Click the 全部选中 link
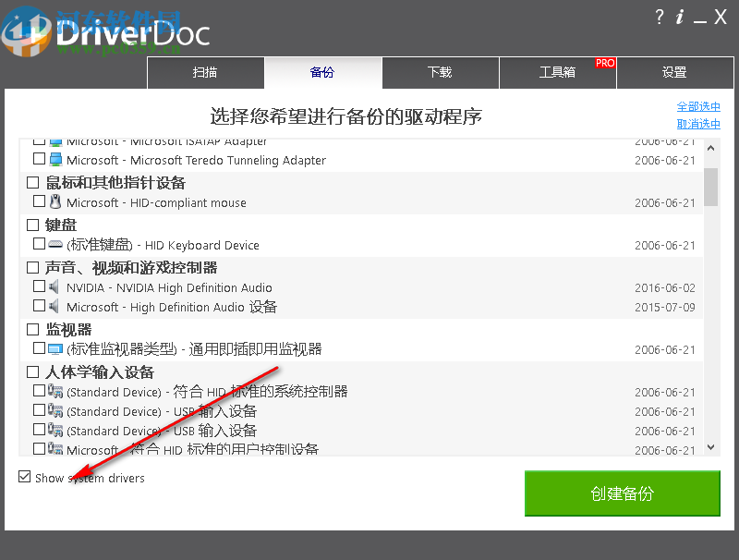739x560 pixels. (x=698, y=105)
